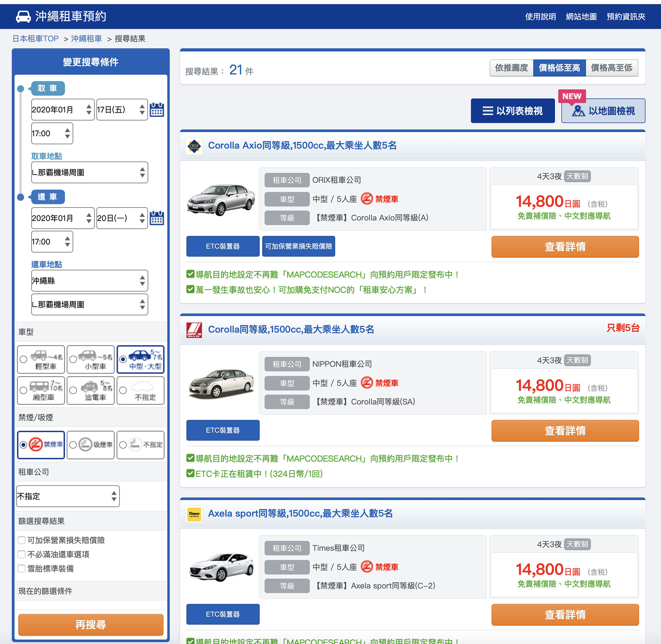The image size is (661, 644).
Task: Click the list view hamburger icon
Action: point(488,111)
